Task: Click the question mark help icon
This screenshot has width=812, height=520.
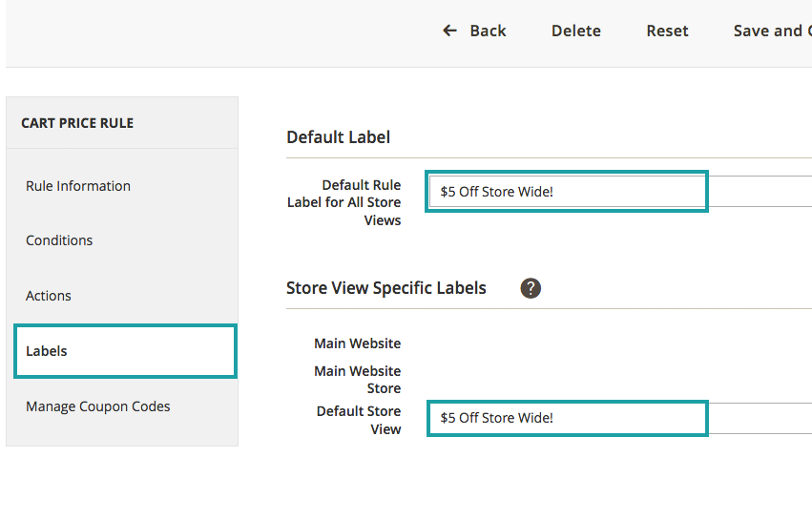Action: point(531,288)
